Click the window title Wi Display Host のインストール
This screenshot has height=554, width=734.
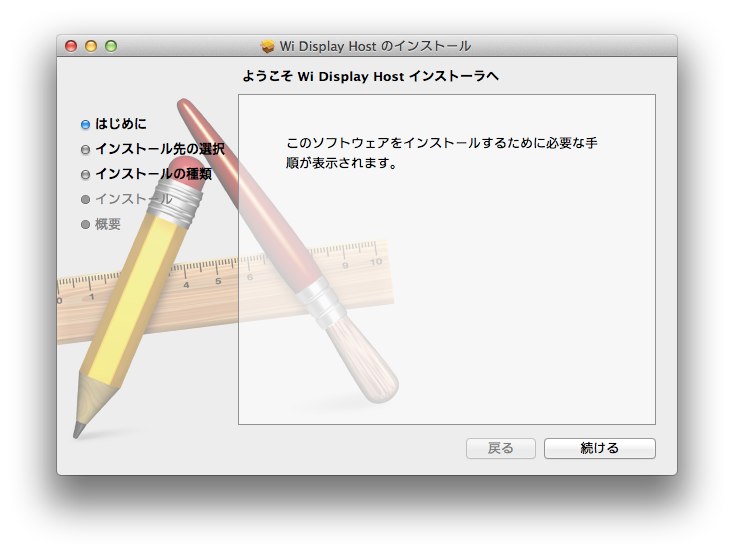click(375, 46)
